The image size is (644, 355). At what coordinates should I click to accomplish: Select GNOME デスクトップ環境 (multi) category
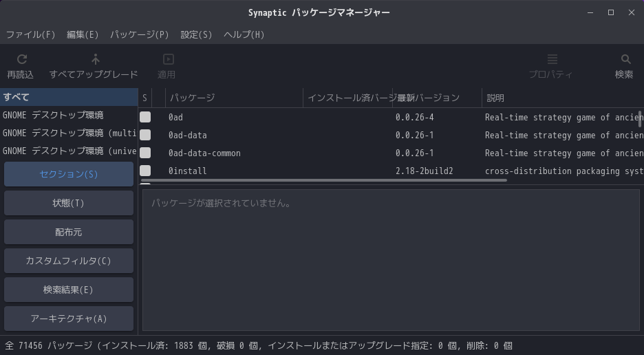point(69,133)
